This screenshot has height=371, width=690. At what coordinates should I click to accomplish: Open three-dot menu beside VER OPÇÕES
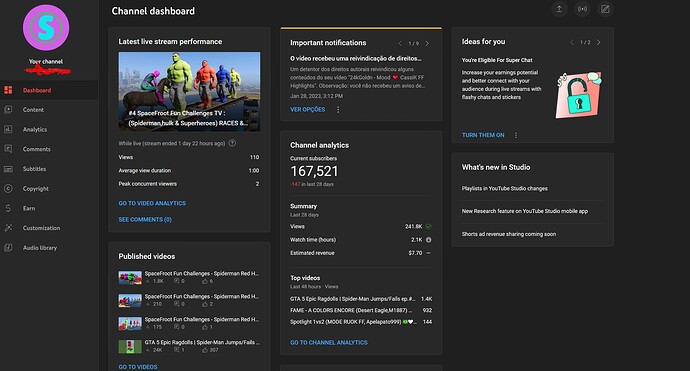point(338,110)
